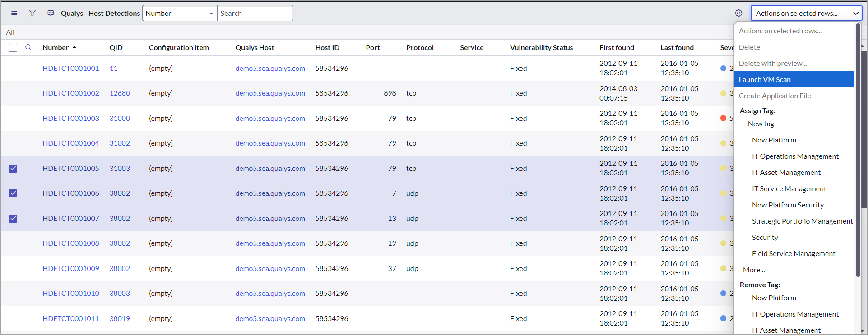
Task: Sort by the Port column header
Action: (373, 48)
